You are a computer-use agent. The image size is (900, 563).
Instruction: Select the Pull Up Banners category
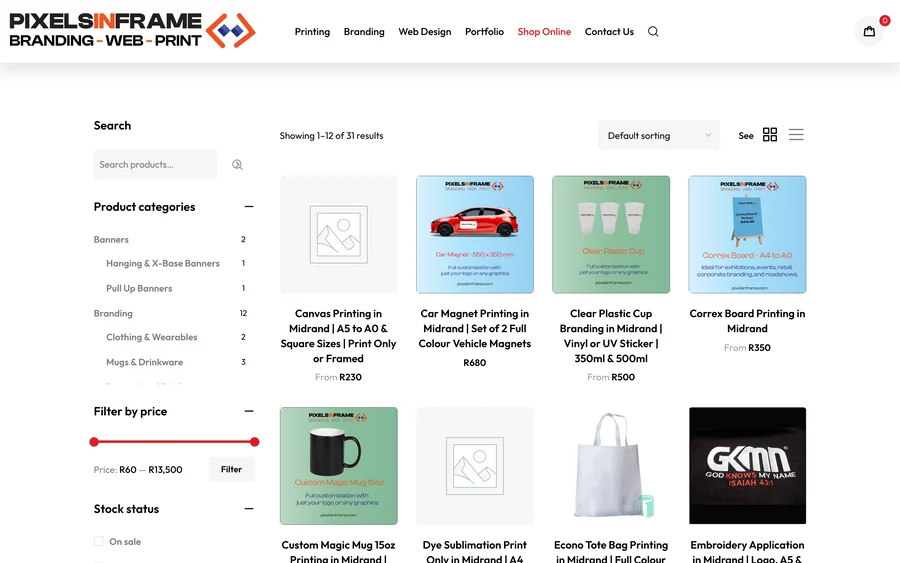tap(139, 288)
